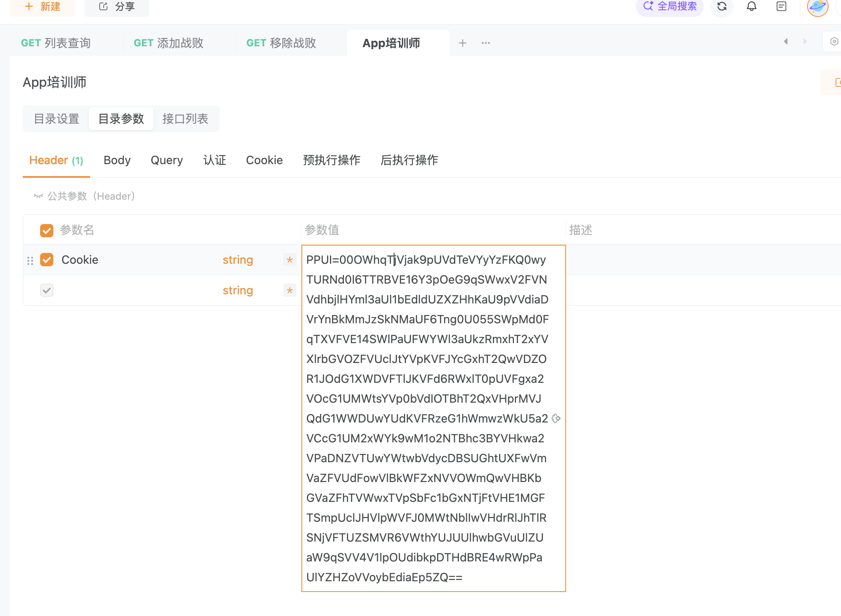Uncheck the Cookie parameter checkbox

coord(47,260)
